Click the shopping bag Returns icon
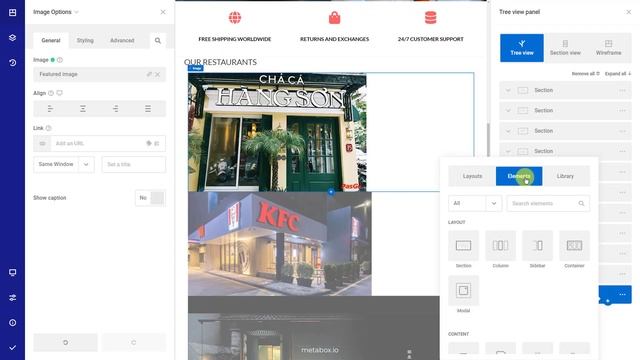 pyautogui.click(x=334, y=18)
